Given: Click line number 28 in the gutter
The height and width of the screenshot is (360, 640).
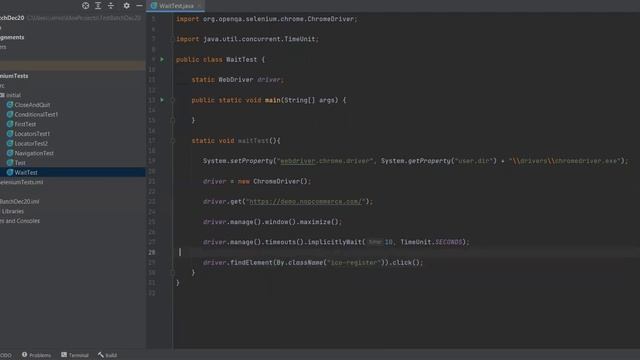Looking at the screenshot, I should (151, 252).
